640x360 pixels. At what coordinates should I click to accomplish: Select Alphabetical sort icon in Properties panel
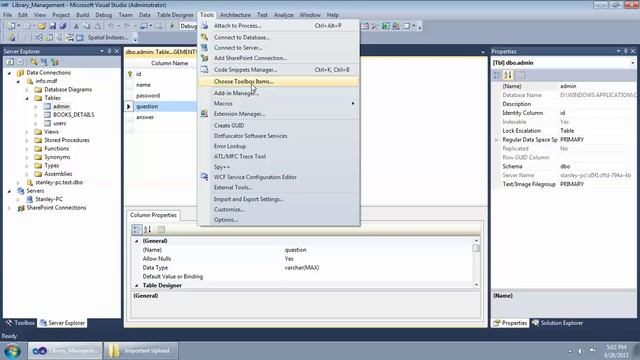(x=508, y=75)
